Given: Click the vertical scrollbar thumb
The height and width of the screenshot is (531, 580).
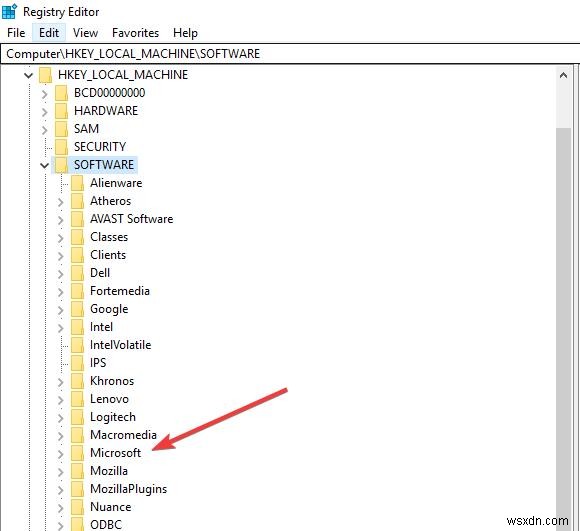Looking at the screenshot, I should click(563, 329).
